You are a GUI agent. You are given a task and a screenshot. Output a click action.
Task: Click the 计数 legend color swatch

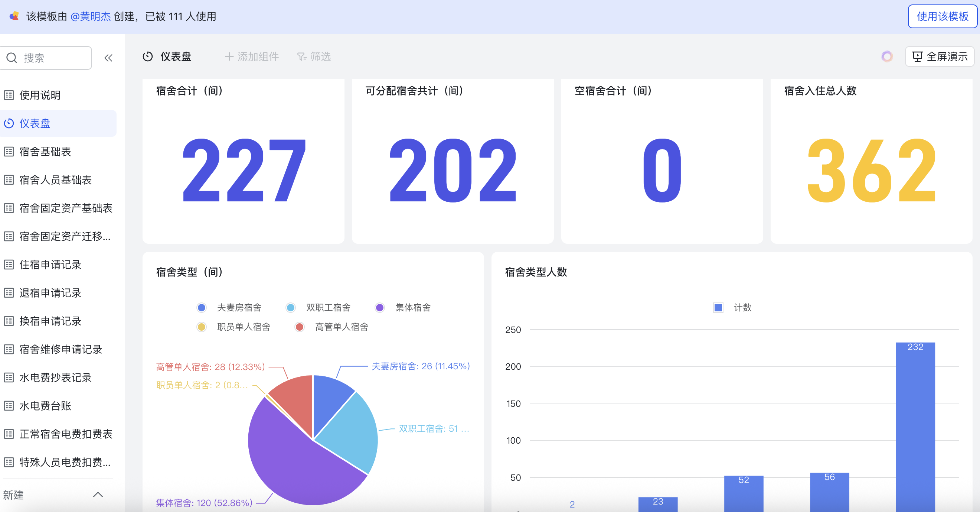coord(718,308)
